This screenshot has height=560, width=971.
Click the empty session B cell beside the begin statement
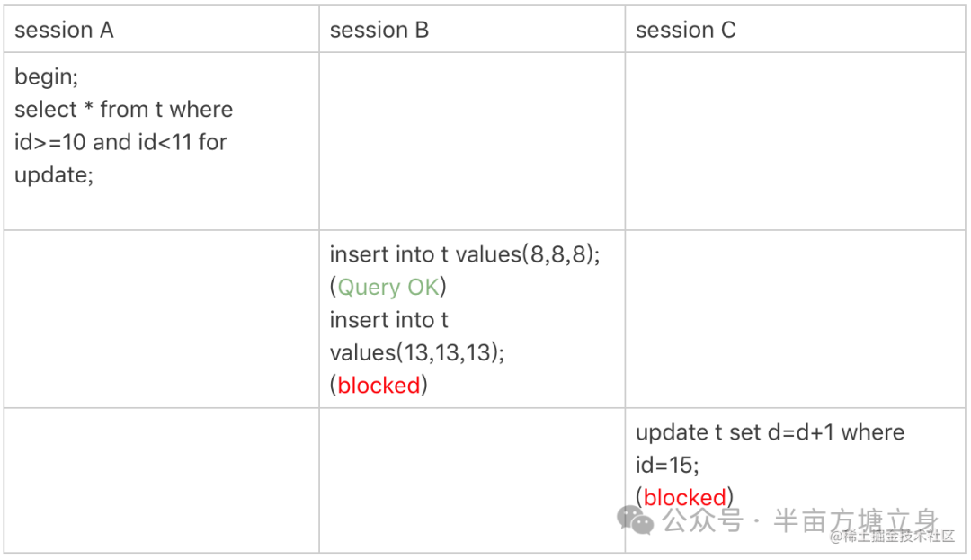click(472, 141)
